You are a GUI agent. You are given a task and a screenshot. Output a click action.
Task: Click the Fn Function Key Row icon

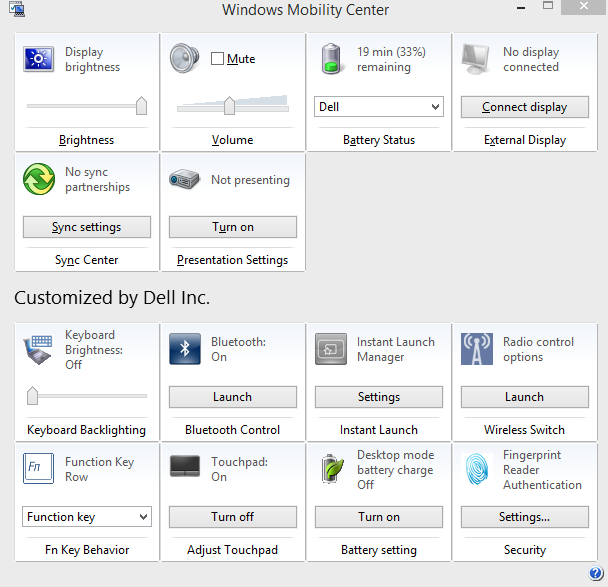click(x=38, y=468)
